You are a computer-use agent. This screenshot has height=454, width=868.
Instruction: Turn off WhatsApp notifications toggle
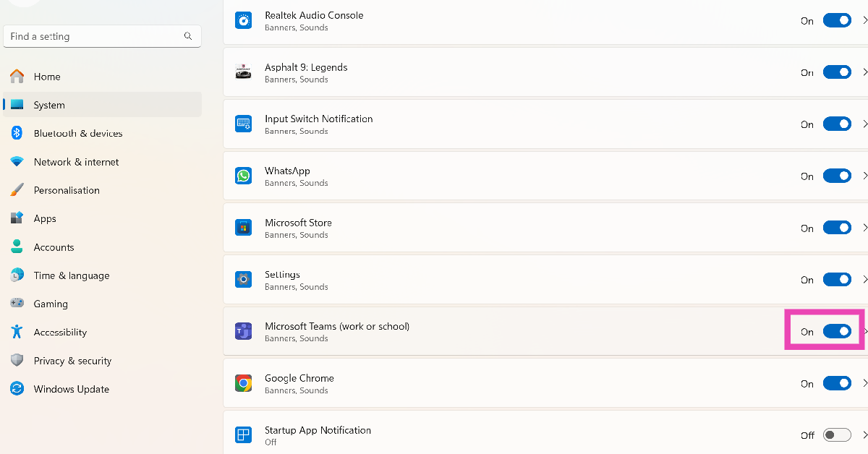tap(837, 176)
